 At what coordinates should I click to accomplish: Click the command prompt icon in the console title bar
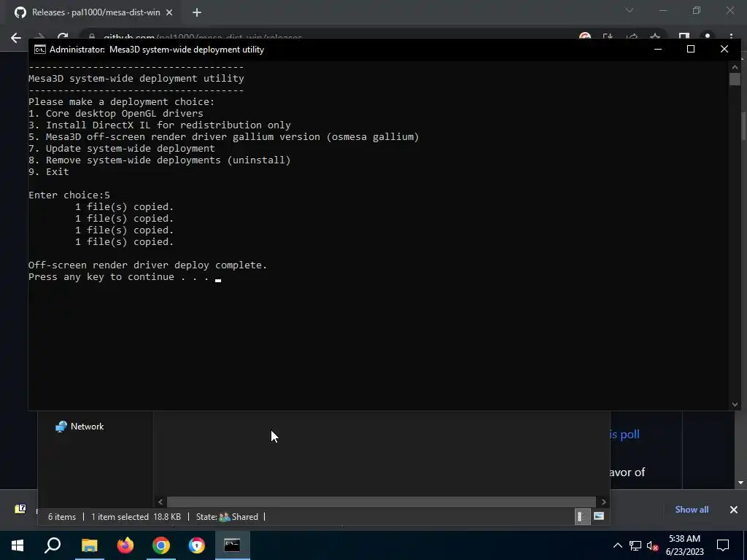40,50
